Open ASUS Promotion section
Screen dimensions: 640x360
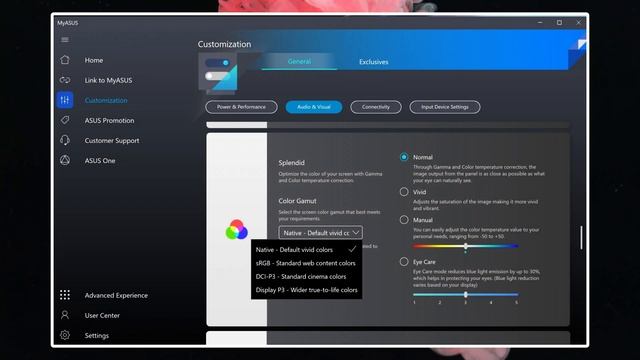(x=109, y=120)
